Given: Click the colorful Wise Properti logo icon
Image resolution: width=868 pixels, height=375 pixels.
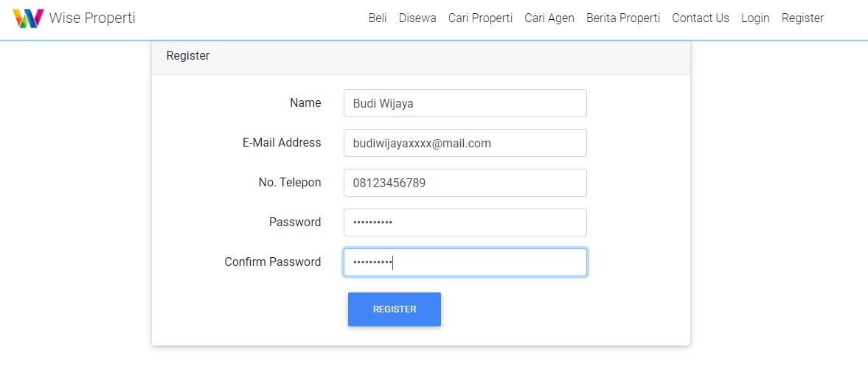Looking at the screenshot, I should [x=28, y=18].
